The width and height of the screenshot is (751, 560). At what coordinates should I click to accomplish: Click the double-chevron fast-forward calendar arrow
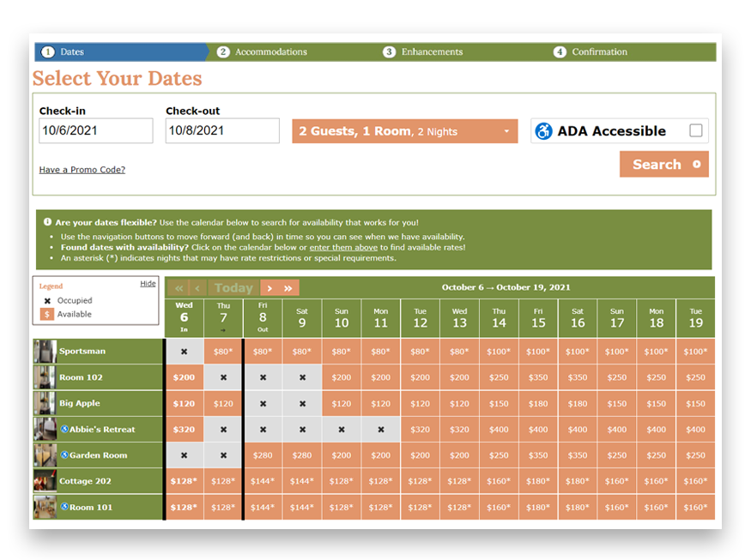[x=286, y=287]
